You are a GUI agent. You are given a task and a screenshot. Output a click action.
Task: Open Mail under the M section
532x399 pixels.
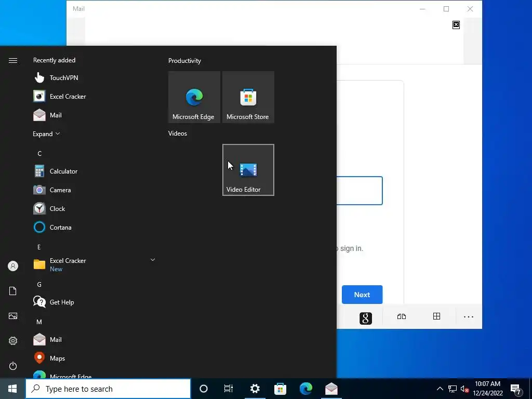(x=94, y=339)
